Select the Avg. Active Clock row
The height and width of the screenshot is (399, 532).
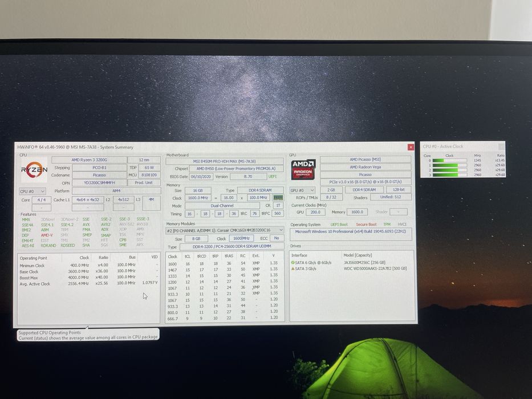click(x=88, y=283)
